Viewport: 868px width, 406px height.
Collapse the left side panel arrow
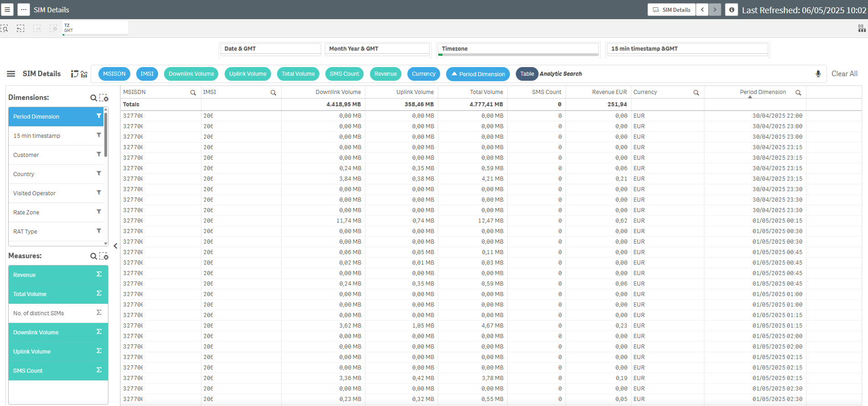pyautogui.click(x=115, y=246)
